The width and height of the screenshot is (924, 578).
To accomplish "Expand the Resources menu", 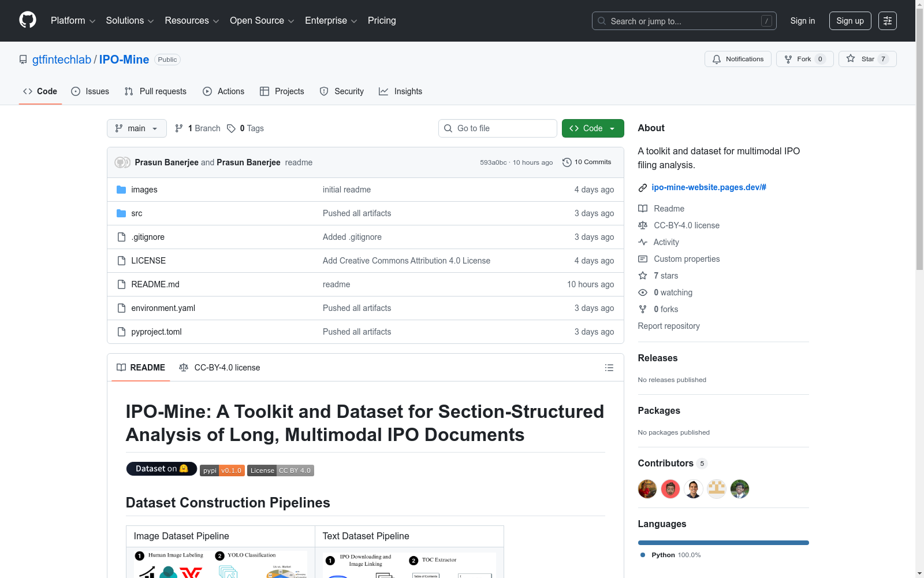I will click(192, 21).
